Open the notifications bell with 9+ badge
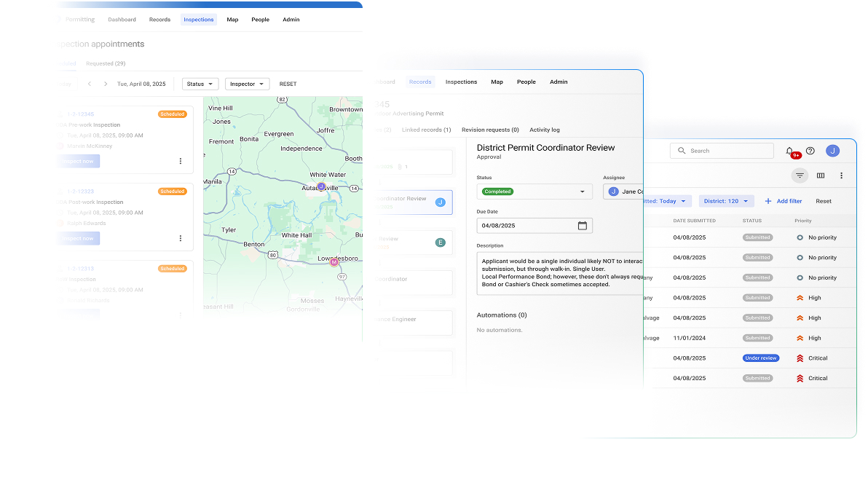The height and width of the screenshot is (485, 868). coord(790,151)
